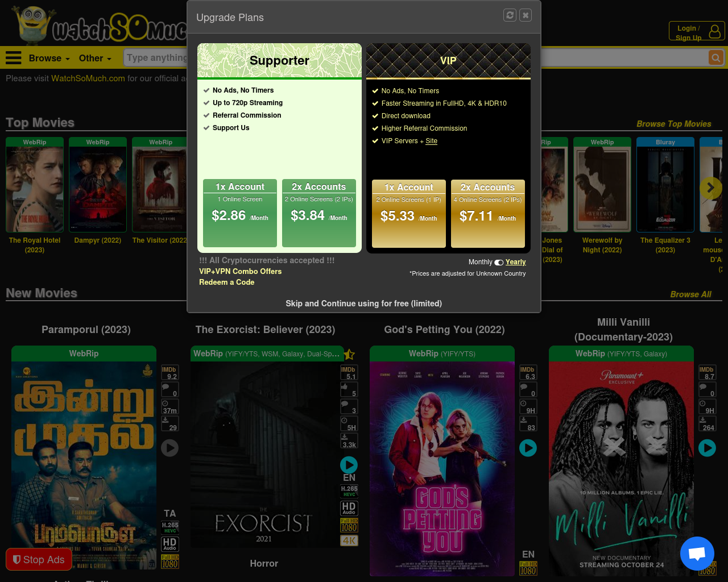Click the H.265 HEVC badge on Exorcist

click(x=349, y=491)
